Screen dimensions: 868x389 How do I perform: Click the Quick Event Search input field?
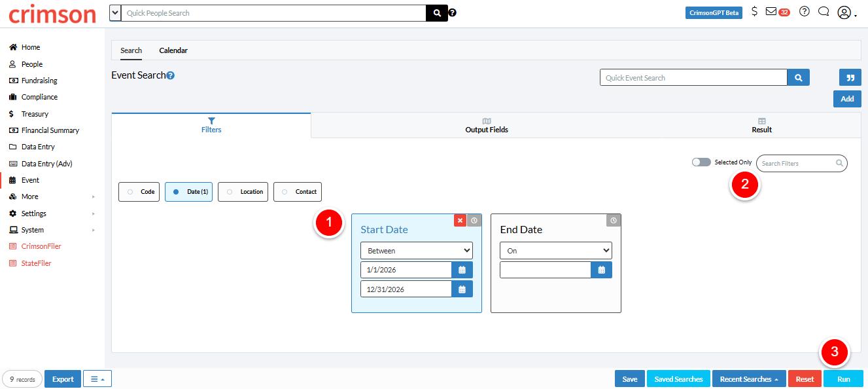point(693,77)
